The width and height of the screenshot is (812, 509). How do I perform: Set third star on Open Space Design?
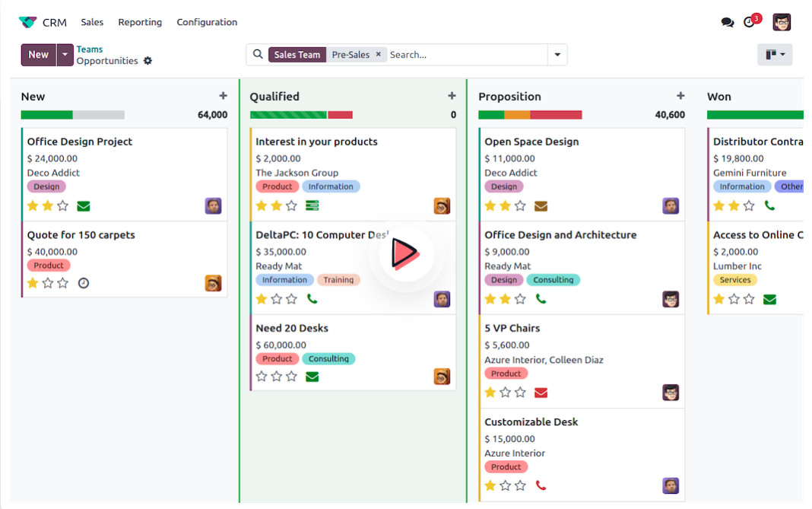[x=521, y=205]
